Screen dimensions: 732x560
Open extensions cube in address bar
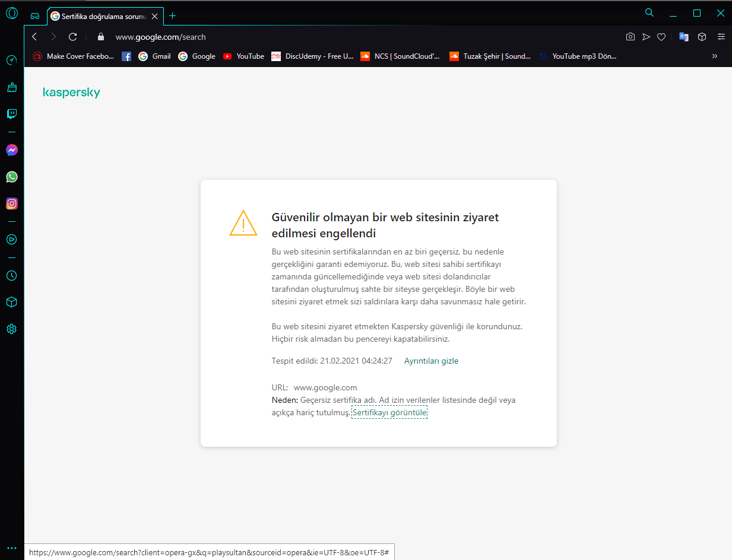tap(702, 37)
